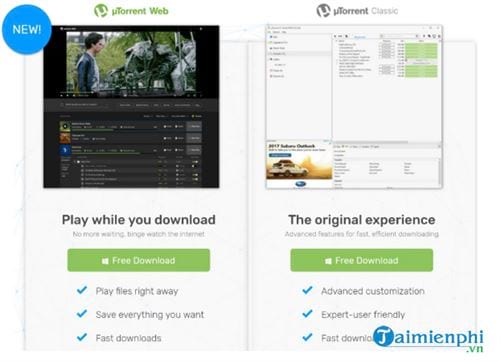Click the "Play files right away" text

(x=137, y=291)
